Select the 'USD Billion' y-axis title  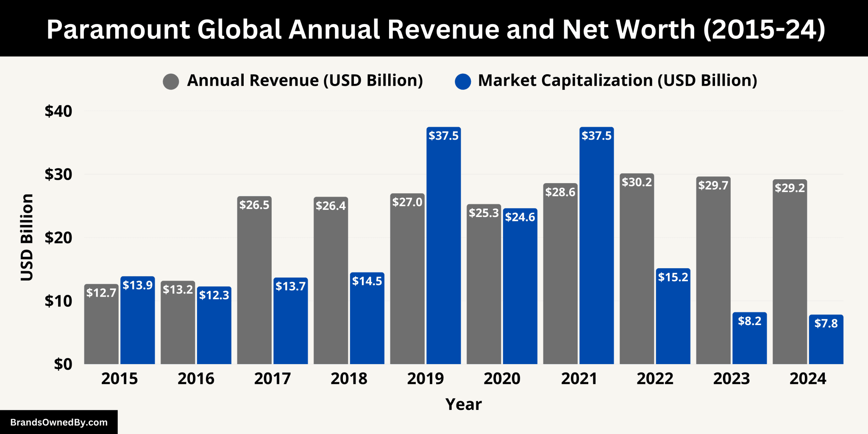(x=27, y=237)
